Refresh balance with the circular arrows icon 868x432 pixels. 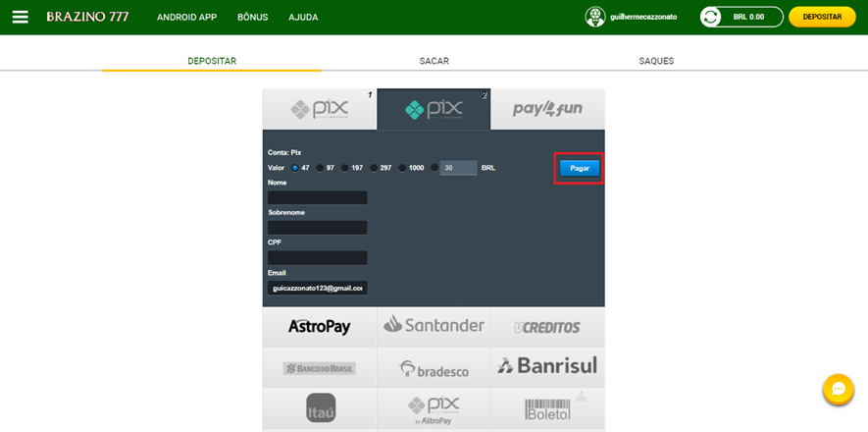coord(711,17)
